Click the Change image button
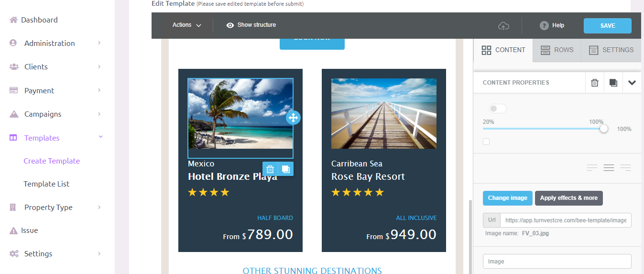Screen dimensions: 644x274 tap(508, 198)
